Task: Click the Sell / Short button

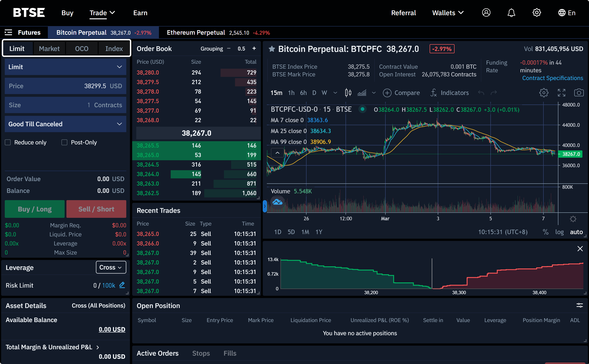Action: pos(96,209)
